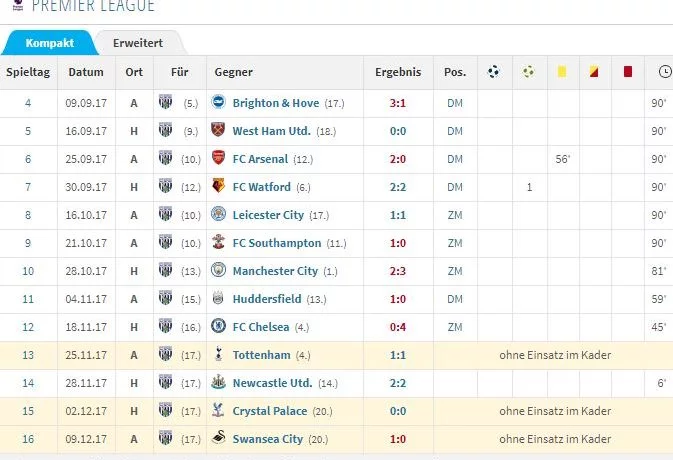Click the FC Arsenal club crest
The width and height of the screenshot is (673, 460).
(x=219, y=159)
